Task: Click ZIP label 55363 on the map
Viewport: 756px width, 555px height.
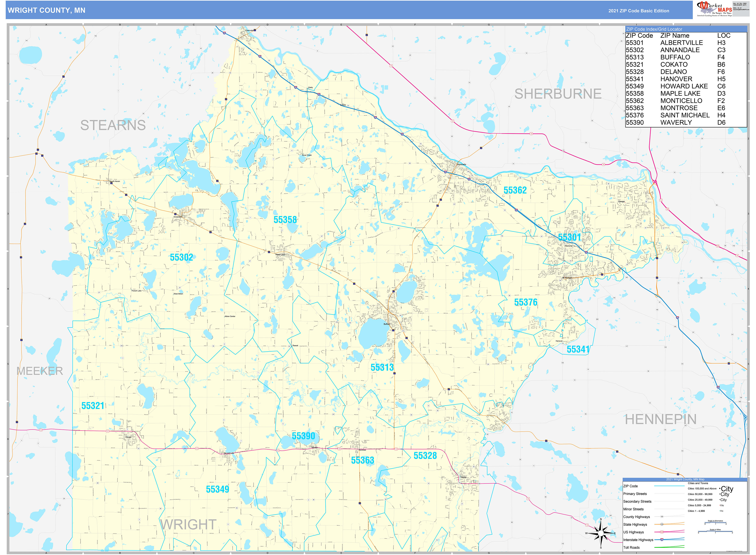Action: [x=363, y=460]
